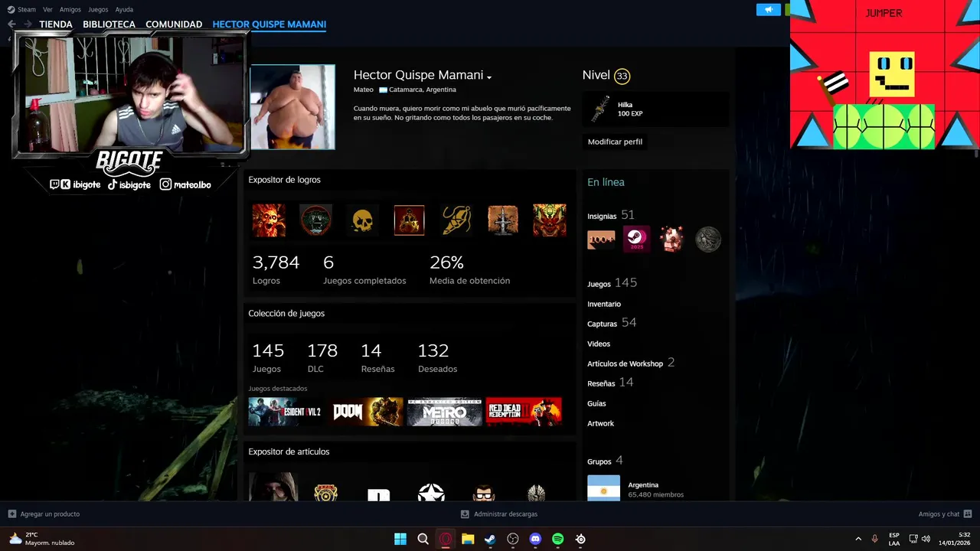
Task: Go forward with the forward arrow
Action: point(28,24)
